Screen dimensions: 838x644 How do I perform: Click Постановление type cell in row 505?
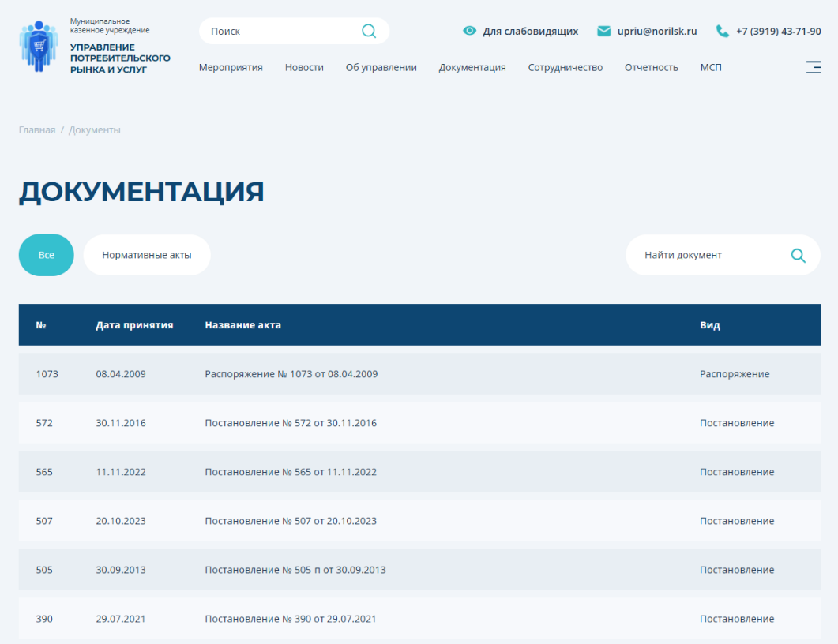tap(737, 570)
